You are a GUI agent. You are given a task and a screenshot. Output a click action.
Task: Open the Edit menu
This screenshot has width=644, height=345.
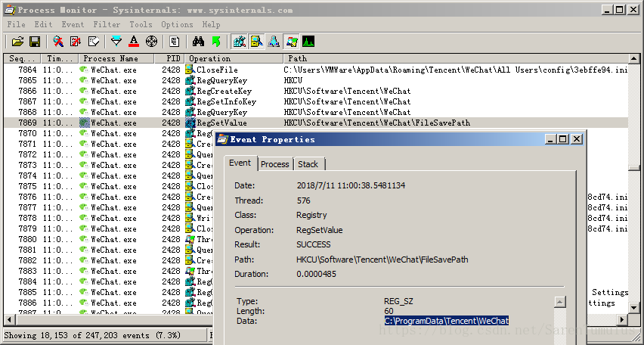(44, 25)
